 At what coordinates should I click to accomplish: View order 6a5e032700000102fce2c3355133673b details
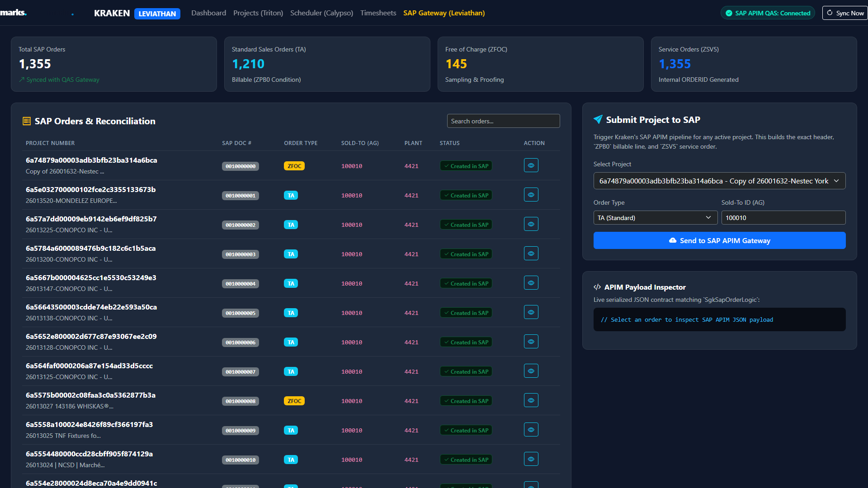531,195
